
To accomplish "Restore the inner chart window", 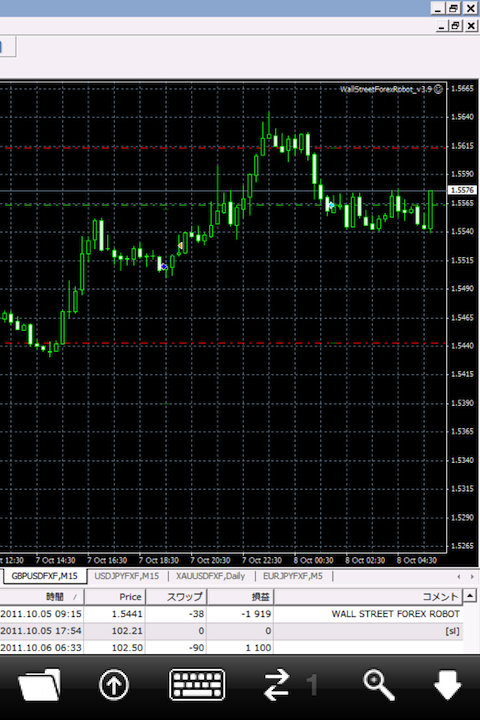I will pyautogui.click(x=455, y=26).
